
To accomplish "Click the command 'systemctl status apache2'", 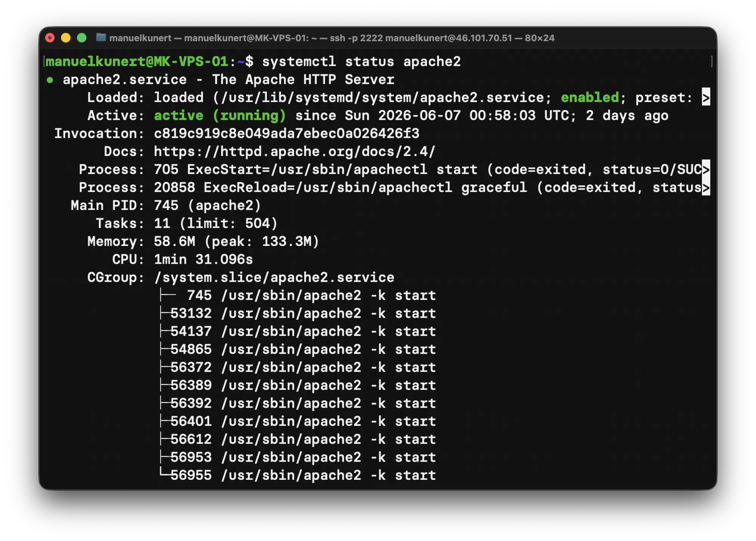I will (361, 61).
